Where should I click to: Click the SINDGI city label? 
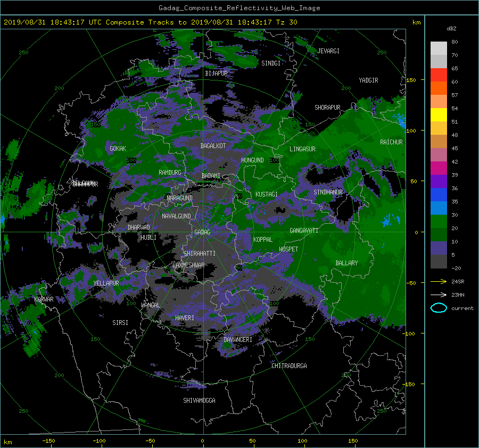[271, 63]
